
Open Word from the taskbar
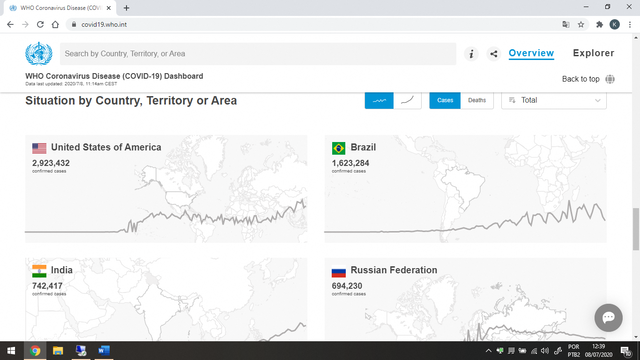(104, 351)
